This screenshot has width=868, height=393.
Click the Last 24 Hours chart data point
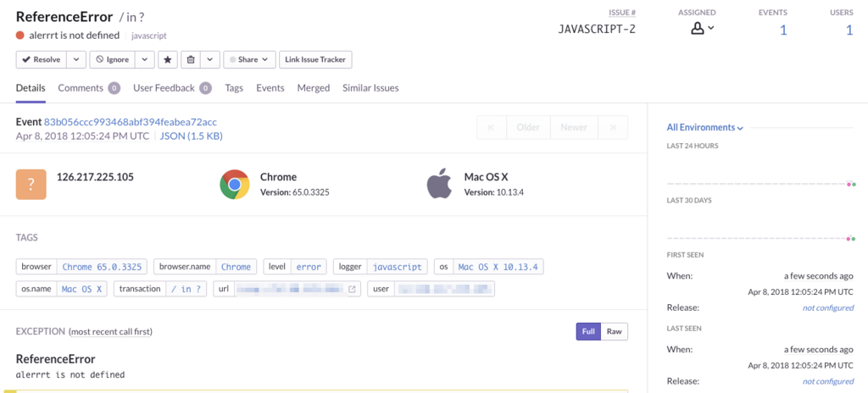[x=851, y=184]
